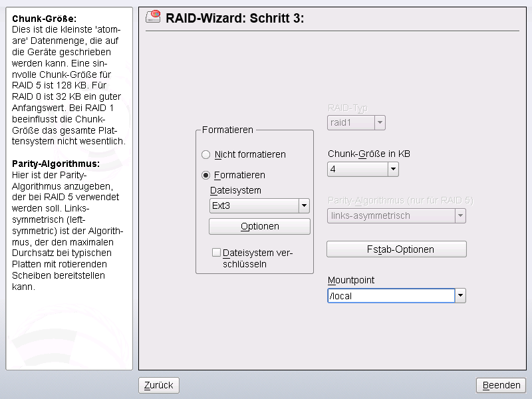
Task: Click the RAID wizard disk icon
Action: tap(153, 17)
